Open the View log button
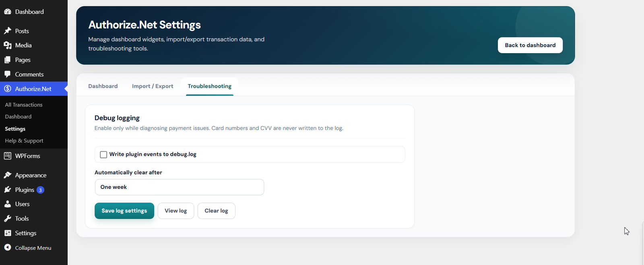644x265 pixels. [176, 211]
